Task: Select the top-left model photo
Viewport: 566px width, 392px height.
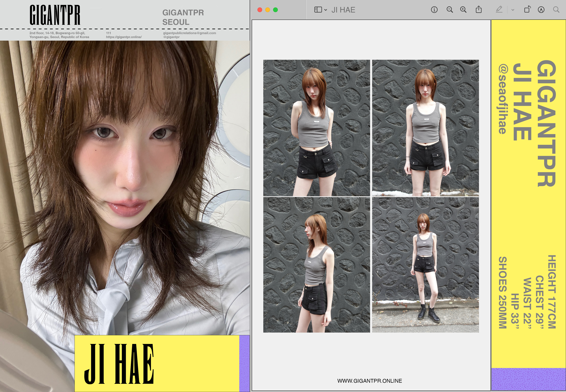Action: coord(316,128)
